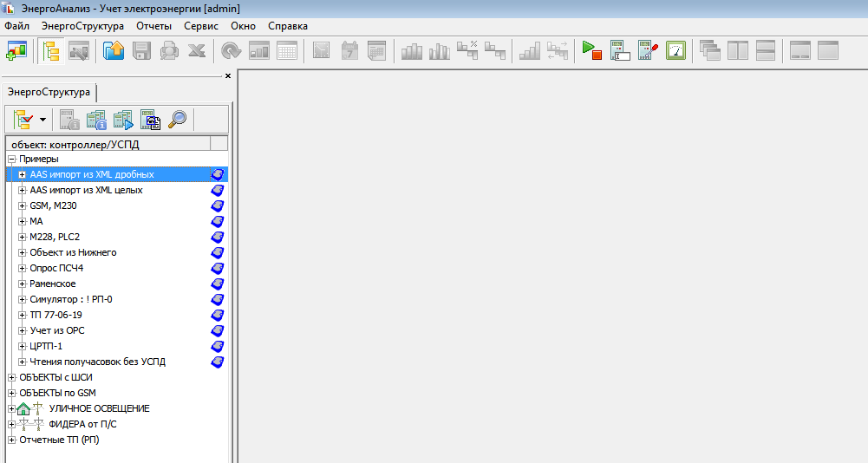The height and width of the screenshot is (463, 868).
Task: Click the chart window view icon
Action: click(x=259, y=51)
